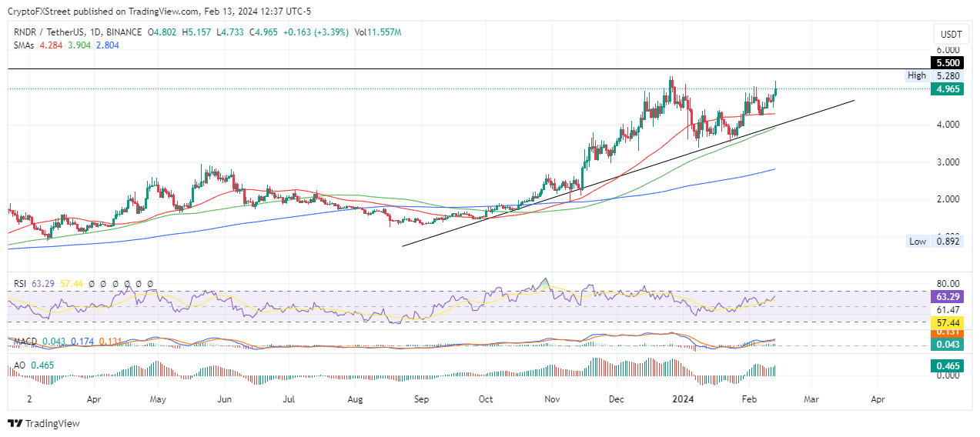Viewport: 980px width, 437px height.
Task: Select the RSI indicator legend title
Action: pyautogui.click(x=22, y=284)
